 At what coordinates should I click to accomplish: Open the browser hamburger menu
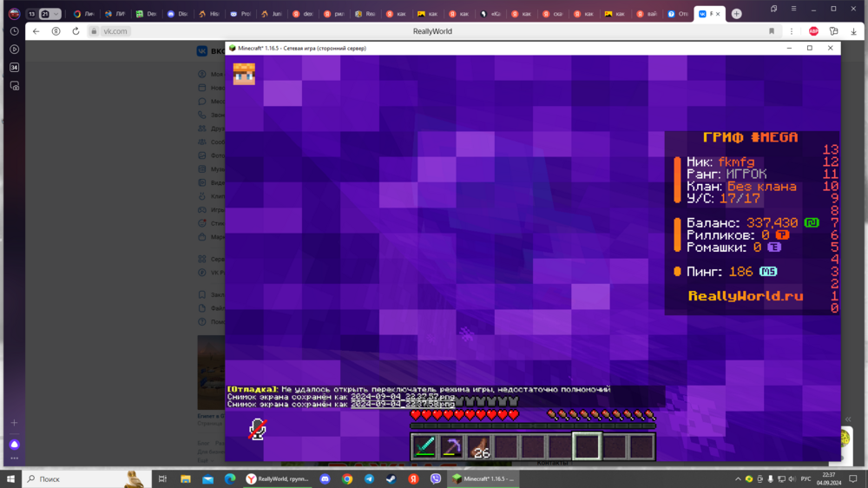(x=793, y=9)
